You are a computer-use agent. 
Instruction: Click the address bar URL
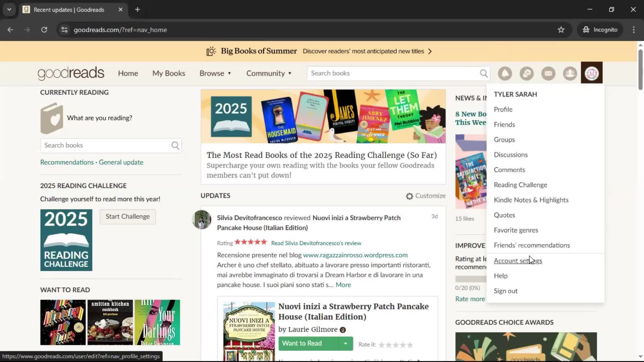(120, 30)
